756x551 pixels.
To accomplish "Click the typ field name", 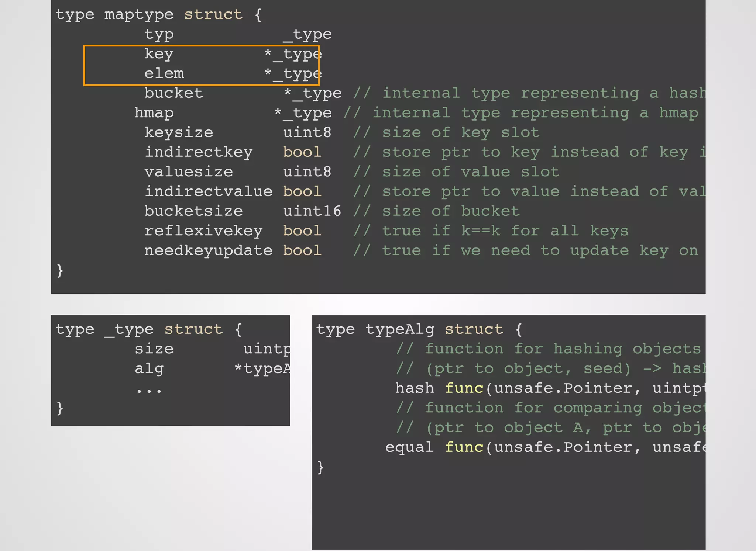I will 159,35.
